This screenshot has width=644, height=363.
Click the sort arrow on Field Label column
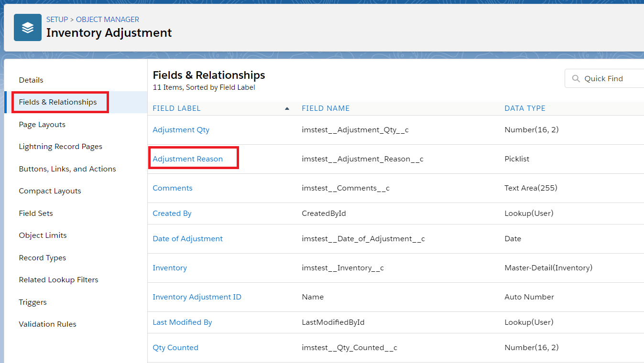click(287, 108)
